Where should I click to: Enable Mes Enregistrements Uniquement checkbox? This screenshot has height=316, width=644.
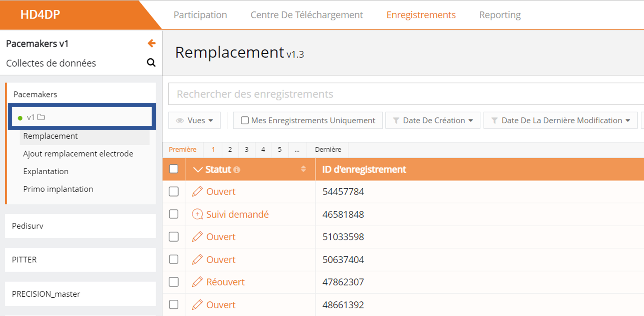(245, 120)
